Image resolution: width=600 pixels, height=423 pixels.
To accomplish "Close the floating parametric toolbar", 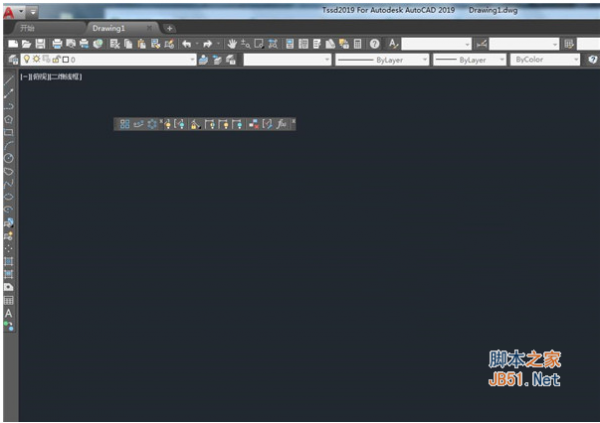I will click(293, 121).
